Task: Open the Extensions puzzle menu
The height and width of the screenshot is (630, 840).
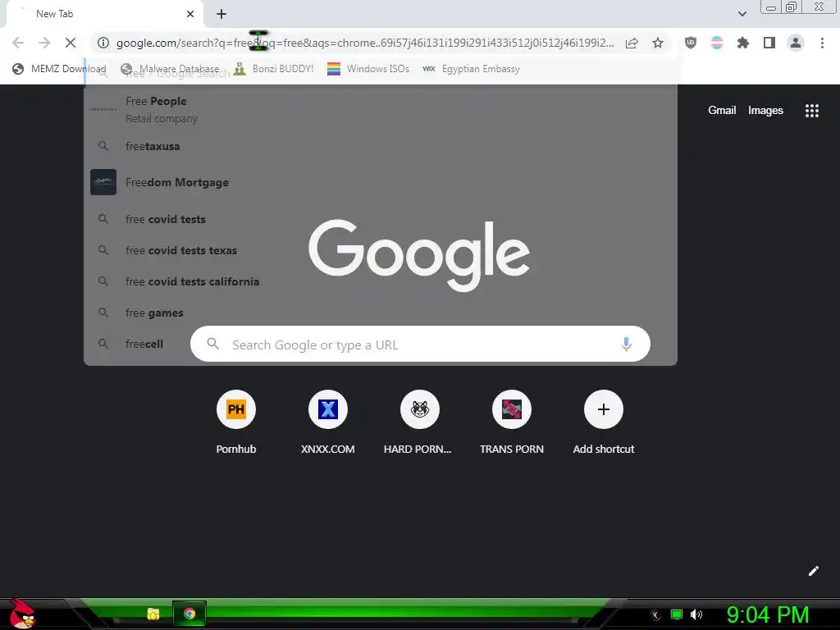Action: pyautogui.click(x=743, y=43)
